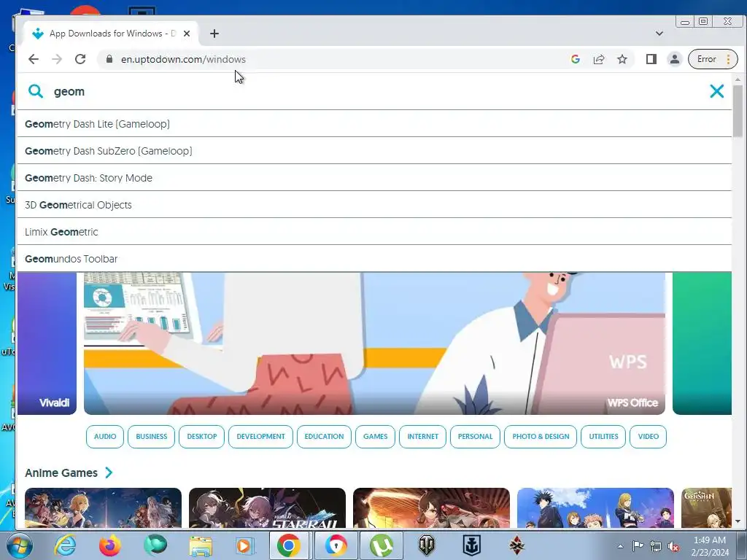Open the Anime Games section heading
747x560 pixels.
tap(61, 472)
